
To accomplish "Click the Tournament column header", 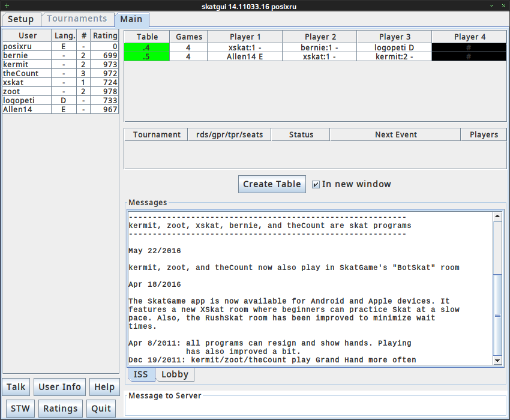I will click(x=156, y=134).
